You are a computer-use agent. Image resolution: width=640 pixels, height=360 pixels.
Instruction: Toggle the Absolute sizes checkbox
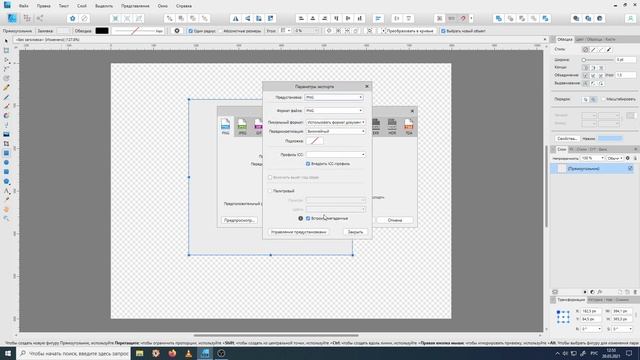(221, 31)
